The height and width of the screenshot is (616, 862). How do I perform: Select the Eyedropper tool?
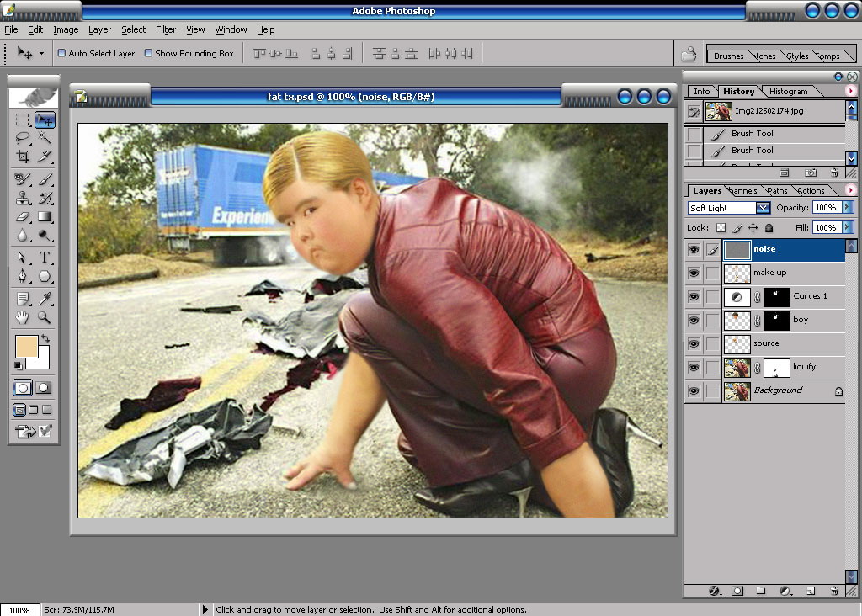pyautogui.click(x=45, y=299)
